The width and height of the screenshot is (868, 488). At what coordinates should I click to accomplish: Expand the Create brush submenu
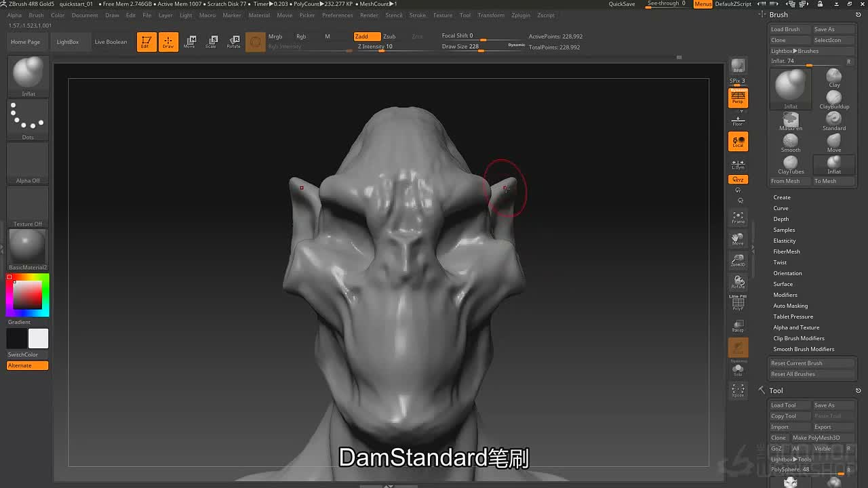[782, 197]
